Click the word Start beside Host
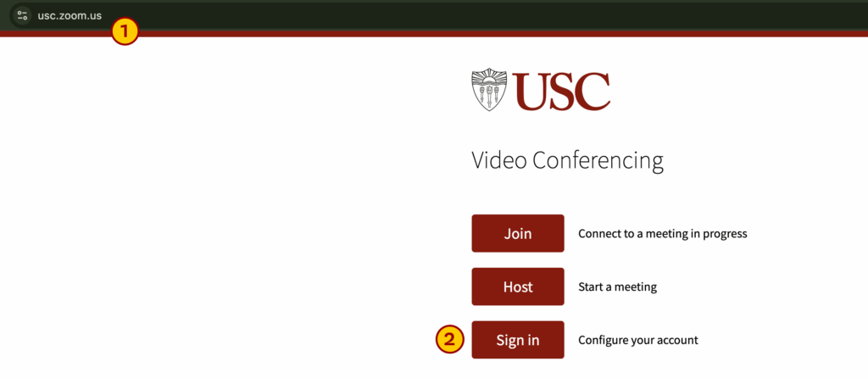The height and width of the screenshot is (378, 868). point(591,287)
